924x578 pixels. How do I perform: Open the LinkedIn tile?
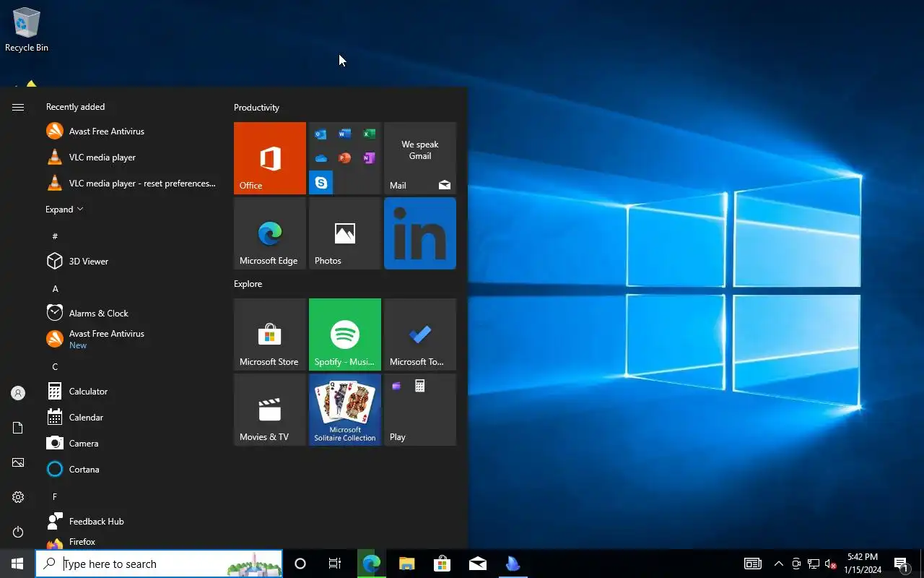pyautogui.click(x=420, y=233)
